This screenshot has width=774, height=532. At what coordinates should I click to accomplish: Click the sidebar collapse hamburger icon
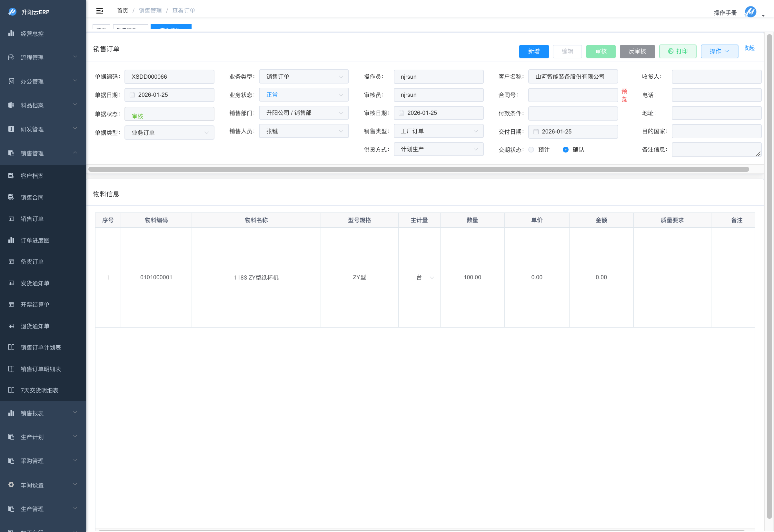click(x=99, y=11)
